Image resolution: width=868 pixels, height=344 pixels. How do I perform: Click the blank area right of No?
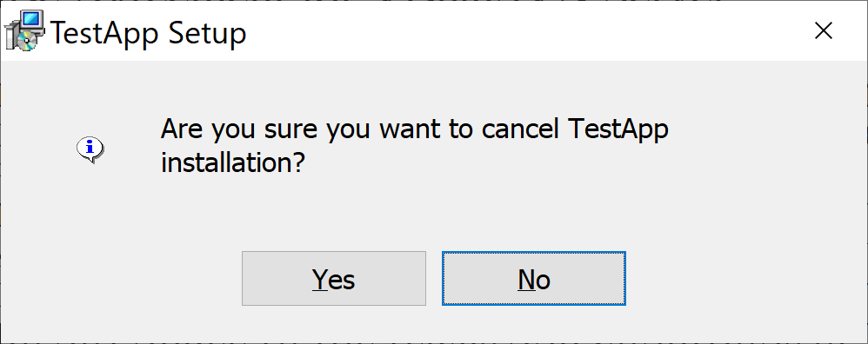(x=744, y=278)
